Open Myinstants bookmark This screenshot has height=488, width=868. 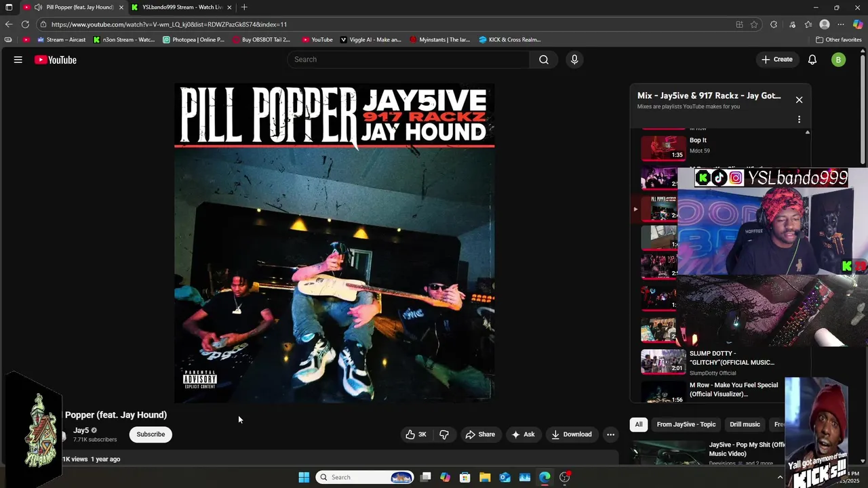point(439,39)
